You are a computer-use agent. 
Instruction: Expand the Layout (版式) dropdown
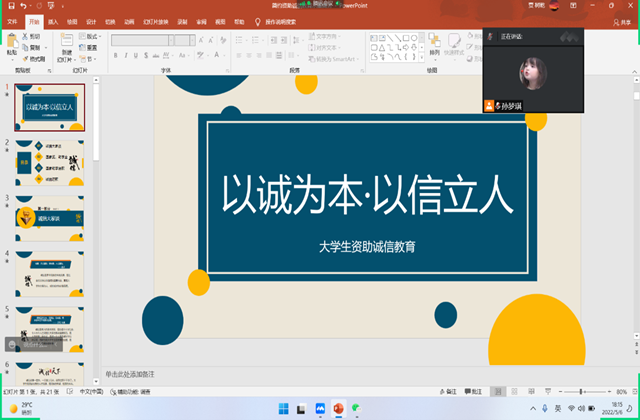pyautogui.click(x=92, y=38)
